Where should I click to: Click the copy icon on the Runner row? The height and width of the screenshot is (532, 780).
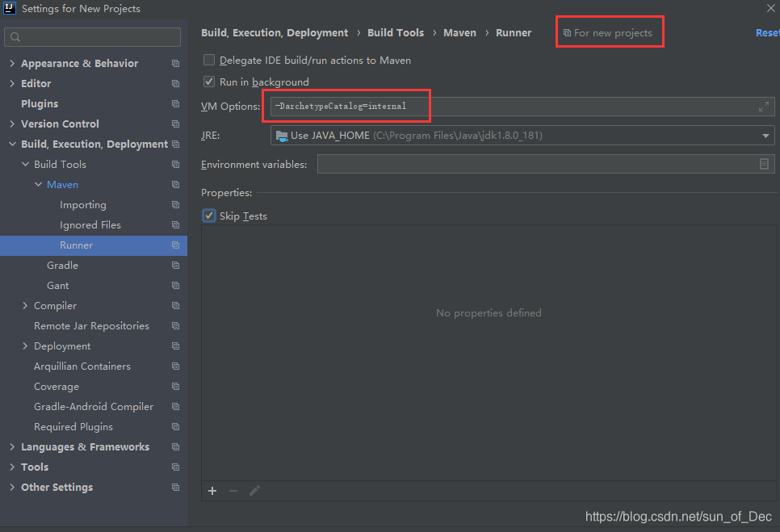(175, 245)
